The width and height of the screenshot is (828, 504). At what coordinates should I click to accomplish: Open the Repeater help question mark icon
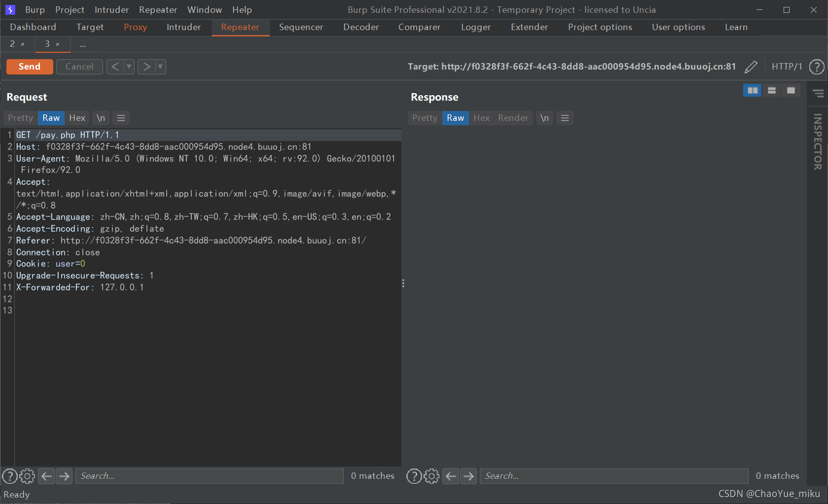pos(817,67)
